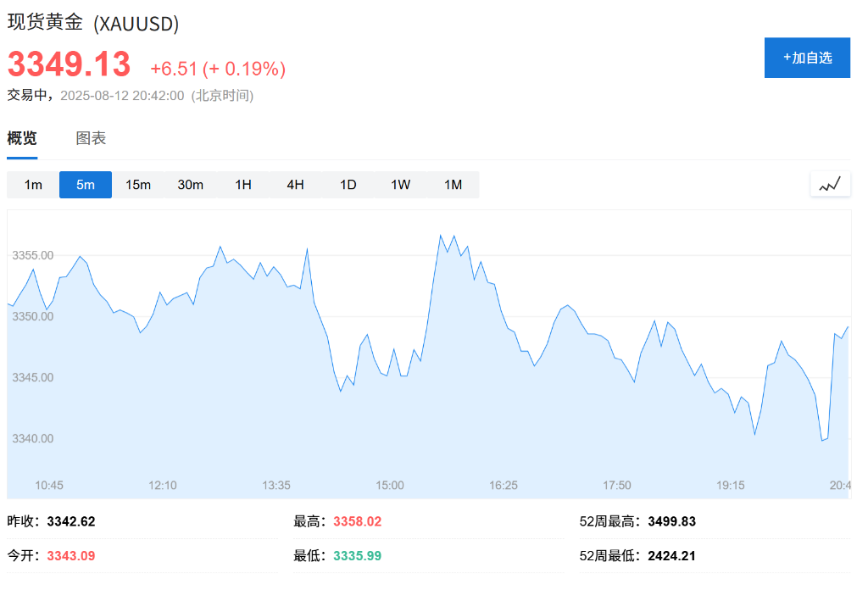This screenshot has height=601, width=868.
Task: Set chart period to 1D
Action: [x=348, y=185]
